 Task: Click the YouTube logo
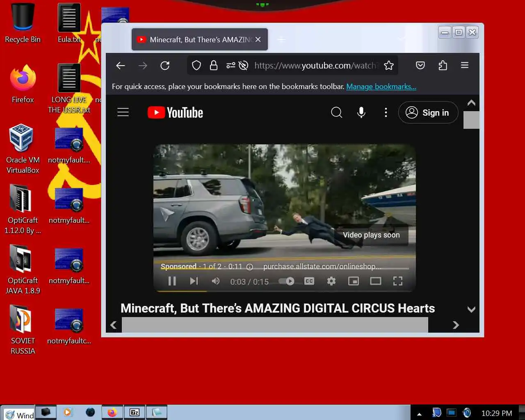176,112
